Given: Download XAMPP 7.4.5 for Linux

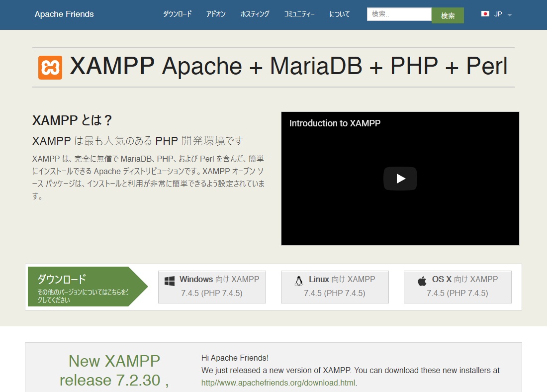Looking at the screenshot, I should tap(335, 287).
